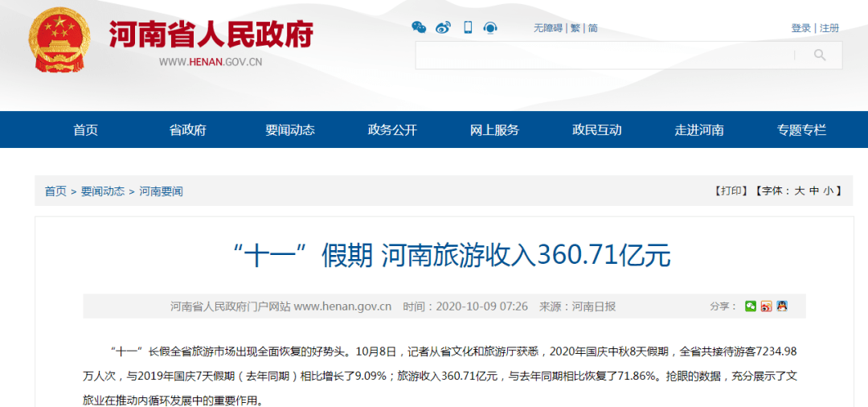This screenshot has height=407, width=868.
Task: Click the 无障碍 accessibility link
Action: click(548, 28)
